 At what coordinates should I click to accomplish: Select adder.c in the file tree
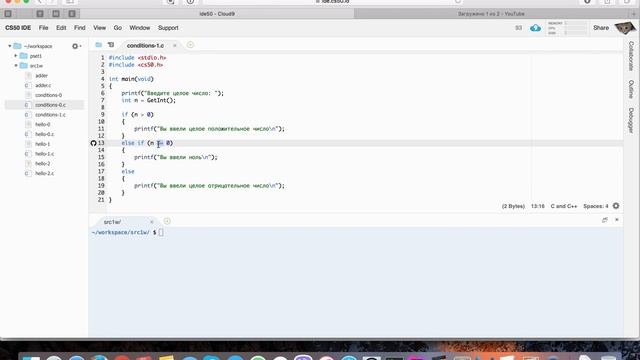pyautogui.click(x=43, y=85)
